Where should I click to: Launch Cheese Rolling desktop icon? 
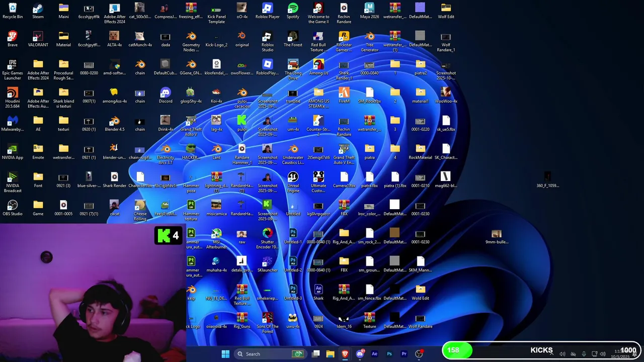coord(140,210)
